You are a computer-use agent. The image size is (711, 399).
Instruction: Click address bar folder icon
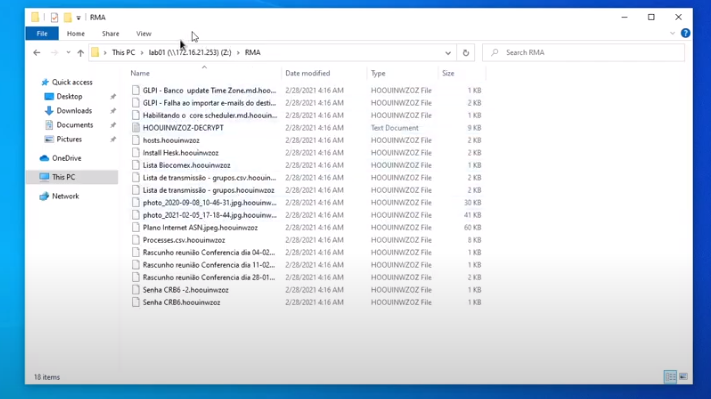coord(95,53)
